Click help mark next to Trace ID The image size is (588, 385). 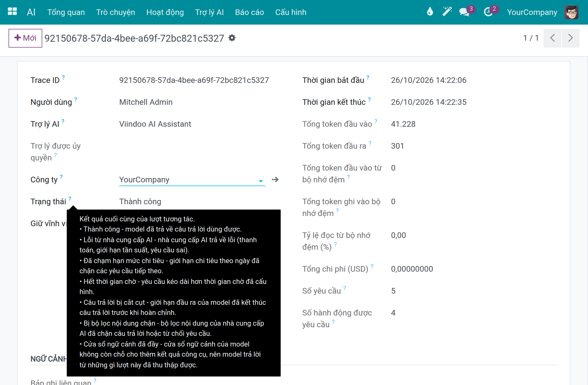(x=63, y=77)
